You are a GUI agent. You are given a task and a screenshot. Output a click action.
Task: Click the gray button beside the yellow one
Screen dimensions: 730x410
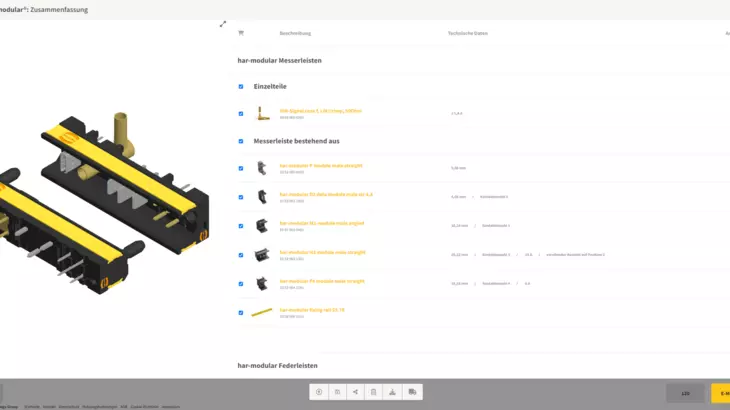click(x=685, y=393)
